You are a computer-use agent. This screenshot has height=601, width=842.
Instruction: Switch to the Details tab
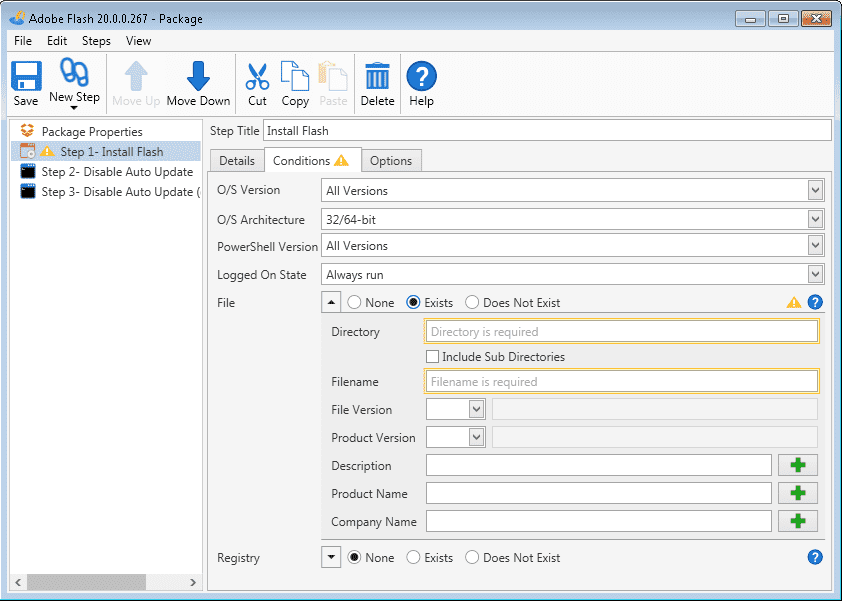point(237,161)
